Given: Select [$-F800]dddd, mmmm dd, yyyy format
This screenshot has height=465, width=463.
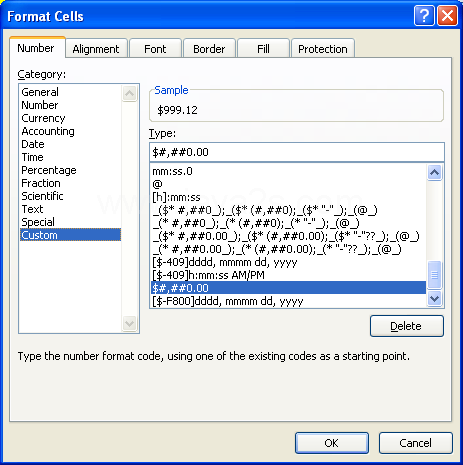Looking at the screenshot, I should tap(288, 301).
